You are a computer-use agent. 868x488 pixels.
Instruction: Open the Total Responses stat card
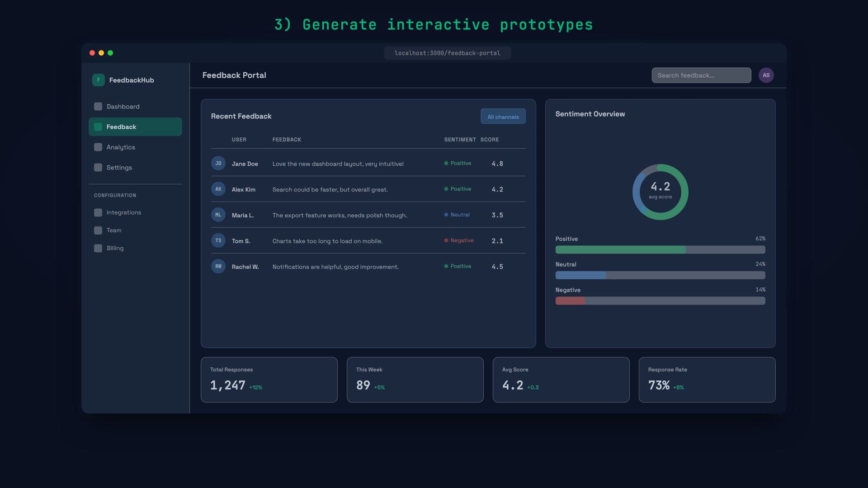269,380
